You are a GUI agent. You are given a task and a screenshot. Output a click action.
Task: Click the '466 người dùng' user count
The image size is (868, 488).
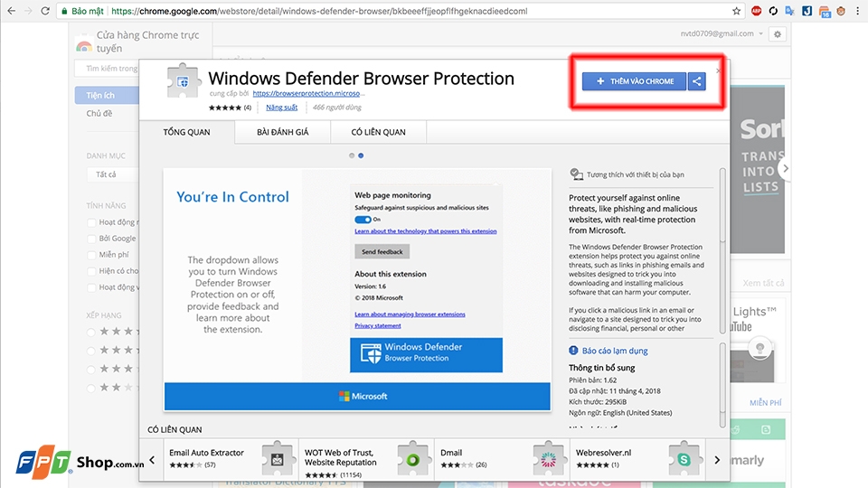pos(336,108)
